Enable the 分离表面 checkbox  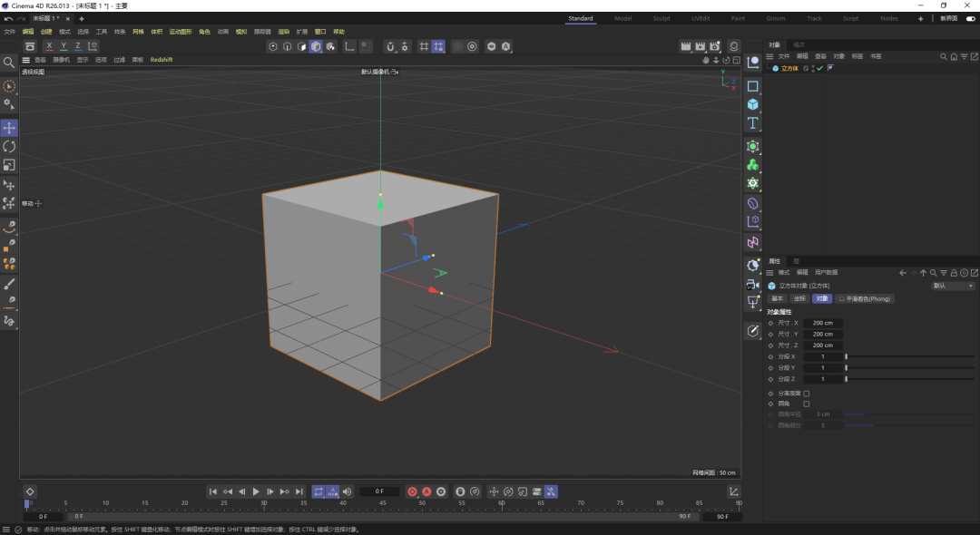[807, 394]
